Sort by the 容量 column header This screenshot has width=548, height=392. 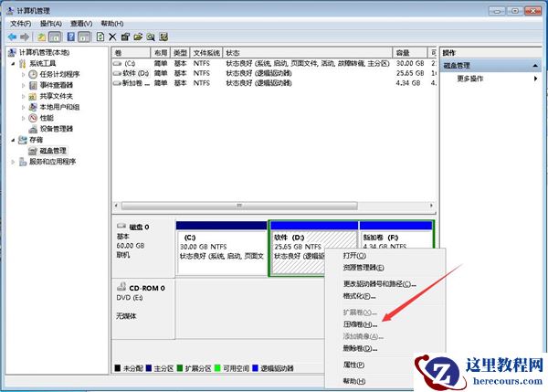coord(410,53)
